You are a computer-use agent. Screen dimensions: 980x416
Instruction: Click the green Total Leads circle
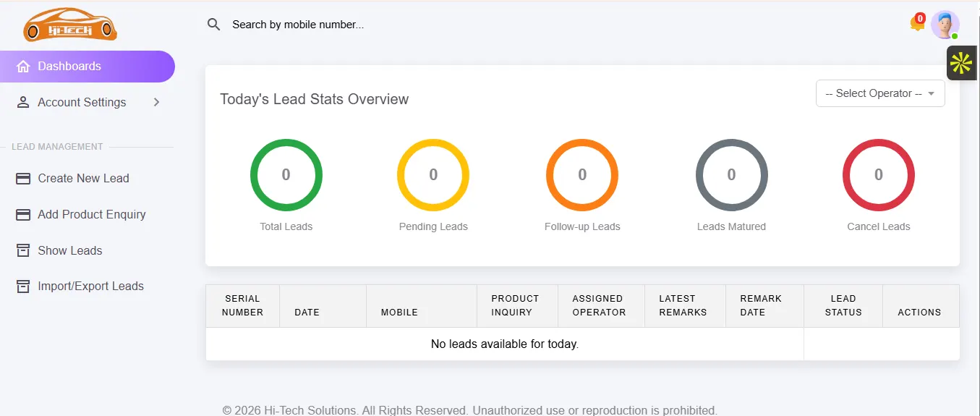point(286,175)
